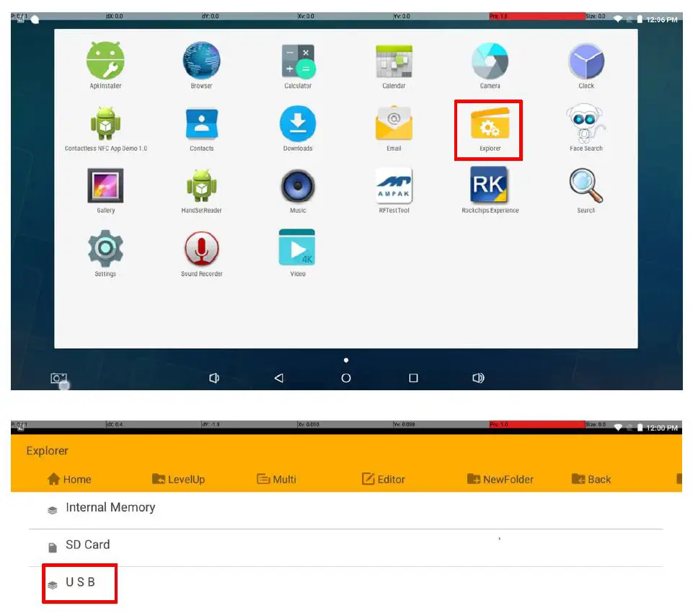Tap the app drawer page indicator dot
Image resolution: width=698 pixels, height=616 pixels.
[x=346, y=360]
